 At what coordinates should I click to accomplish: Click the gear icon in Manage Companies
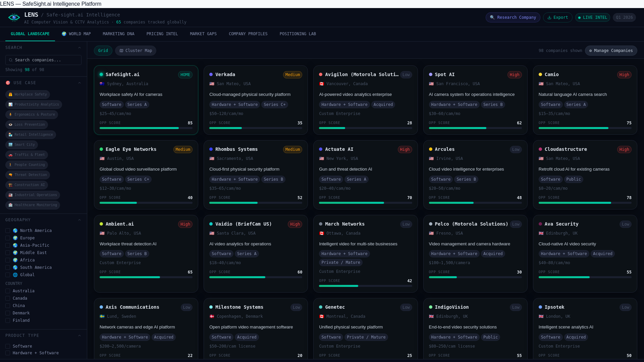pyautogui.click(x=591, y=51)
